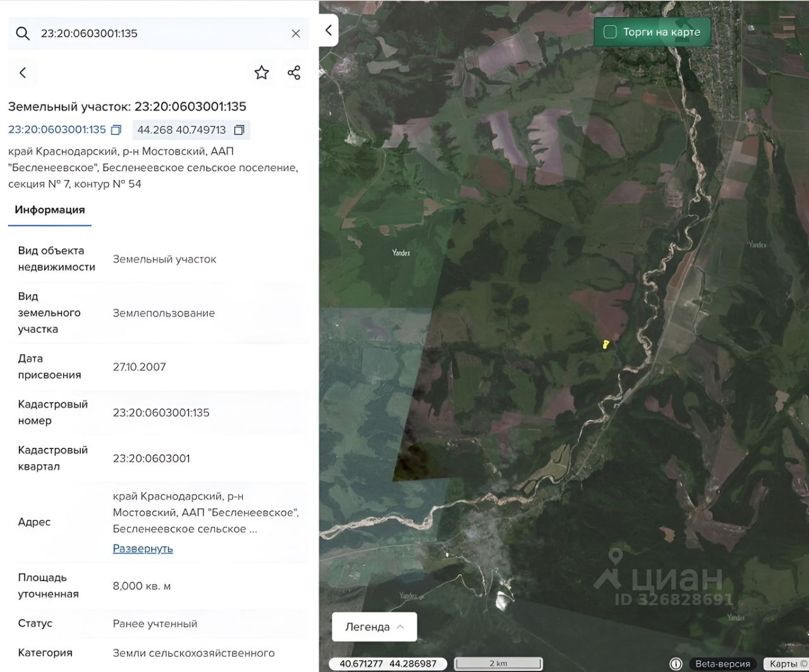
Task: Add the parcel to favorites with the star
Action: (x=262, y=73)
